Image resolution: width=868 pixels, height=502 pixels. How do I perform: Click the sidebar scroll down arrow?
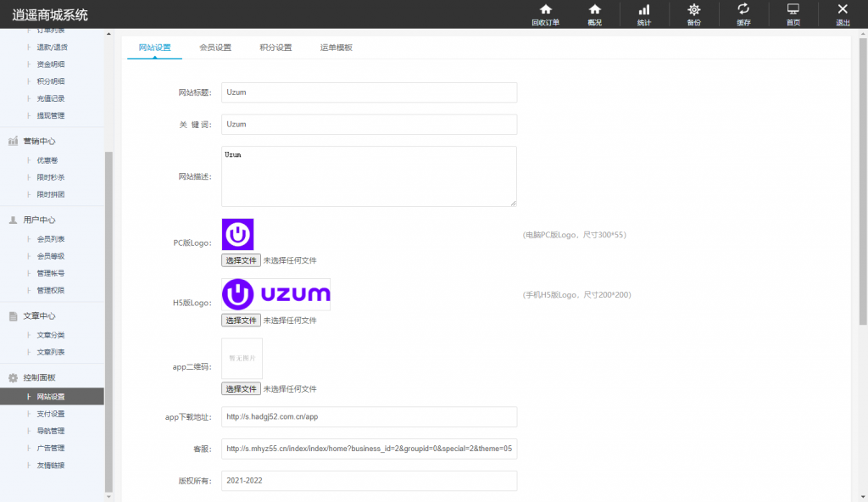pos(108,497)
